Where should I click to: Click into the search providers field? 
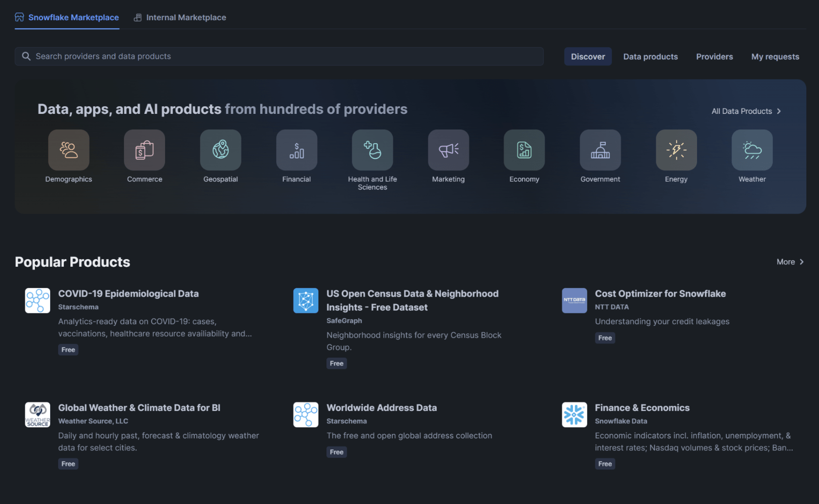(x=279, y=56)
